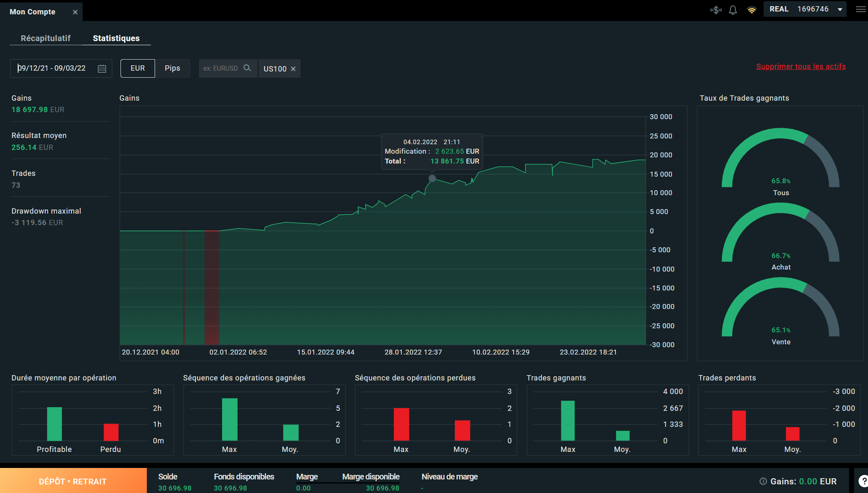Click the yellow connection signal icon

pos(752,10)
